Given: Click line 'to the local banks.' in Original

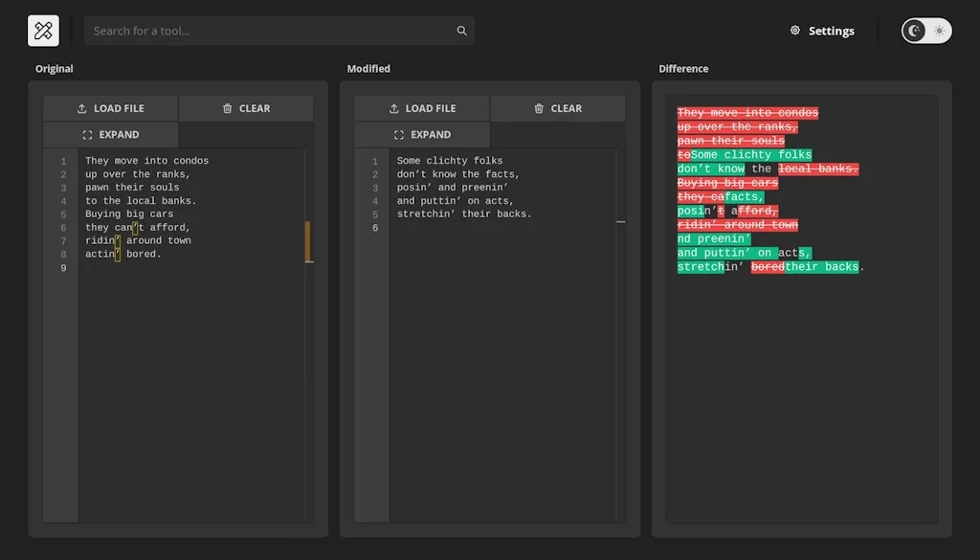Looking at the screenshot, I should point(141,201).
